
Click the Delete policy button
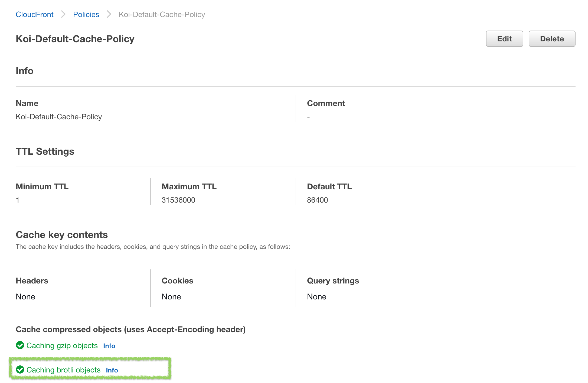pos(552,39)
